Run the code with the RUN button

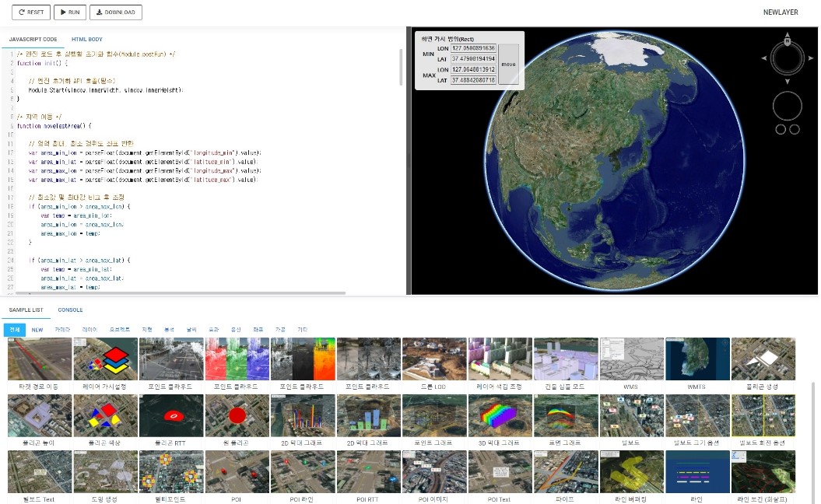[70, 12]
